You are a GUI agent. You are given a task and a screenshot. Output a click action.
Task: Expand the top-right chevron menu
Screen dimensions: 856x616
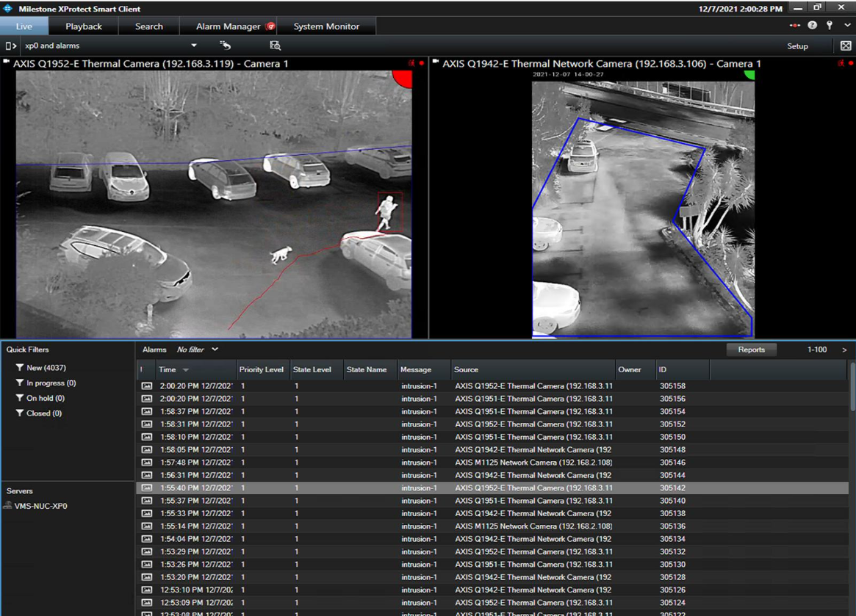tap(847, 26)
